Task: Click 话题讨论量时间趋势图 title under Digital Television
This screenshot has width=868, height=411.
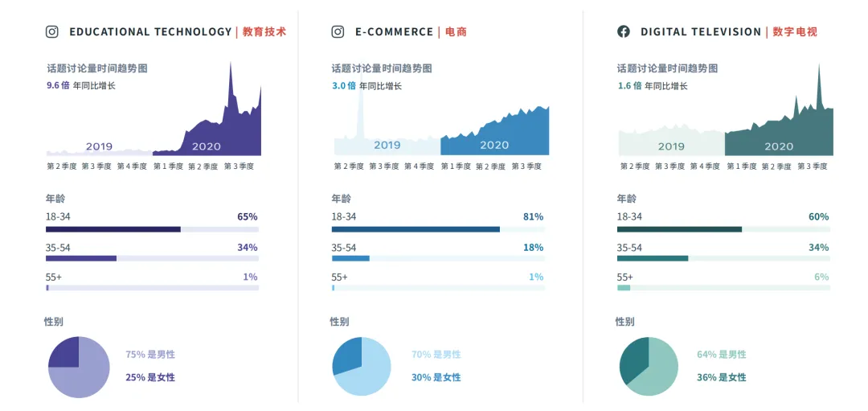Action: click(668, 68)
